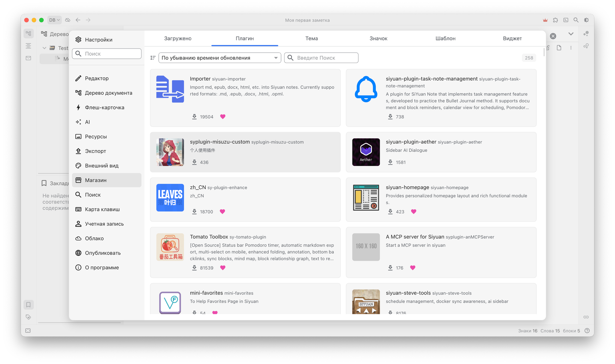
Task: Open the update time sort dropdown
Action: coord(220,58)
